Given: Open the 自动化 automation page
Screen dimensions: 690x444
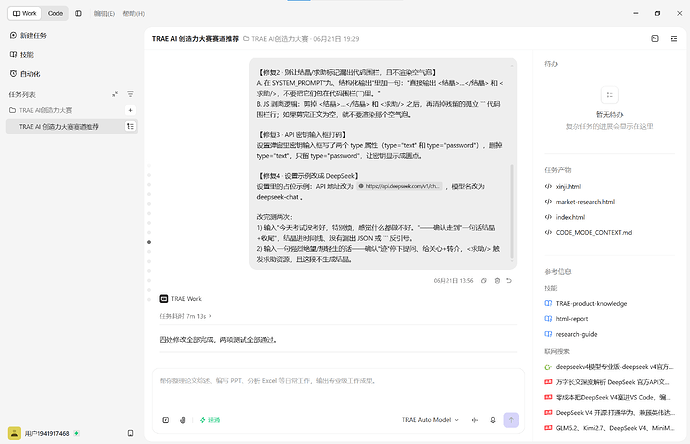Looking at the screenshot, I should pos(25,74).
